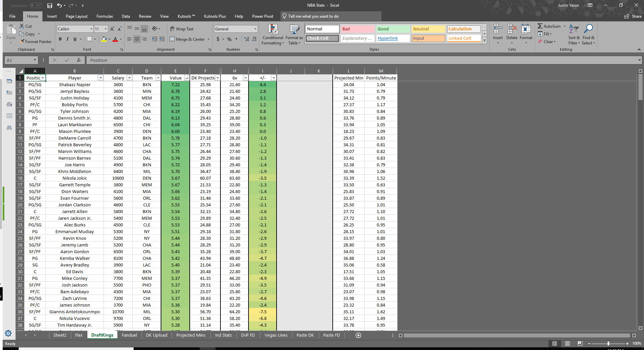Pick the yellow fill color button
Image resolution: width=644 pixels, height=350 pixels.
click(104, 39)
